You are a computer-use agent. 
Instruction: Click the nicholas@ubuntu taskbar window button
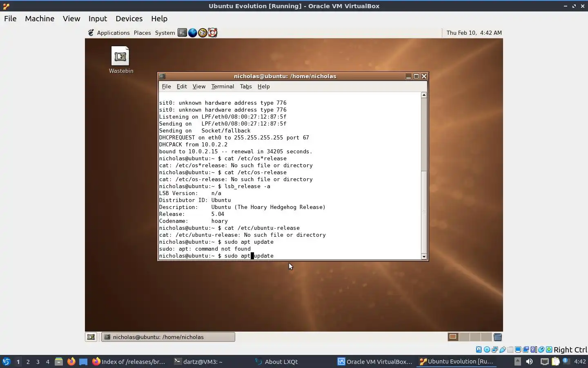pyautogui.click(x=168, y=337)
